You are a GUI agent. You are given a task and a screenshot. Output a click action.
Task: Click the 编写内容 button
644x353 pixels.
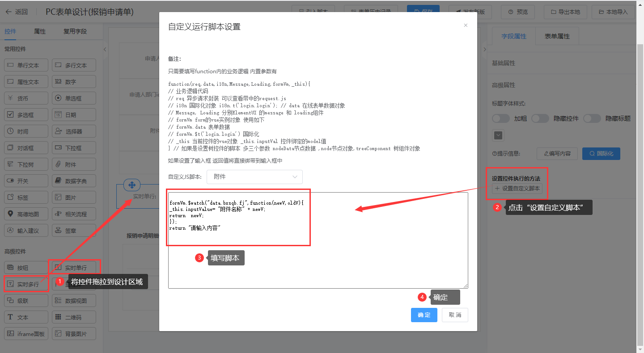[557, 153]
